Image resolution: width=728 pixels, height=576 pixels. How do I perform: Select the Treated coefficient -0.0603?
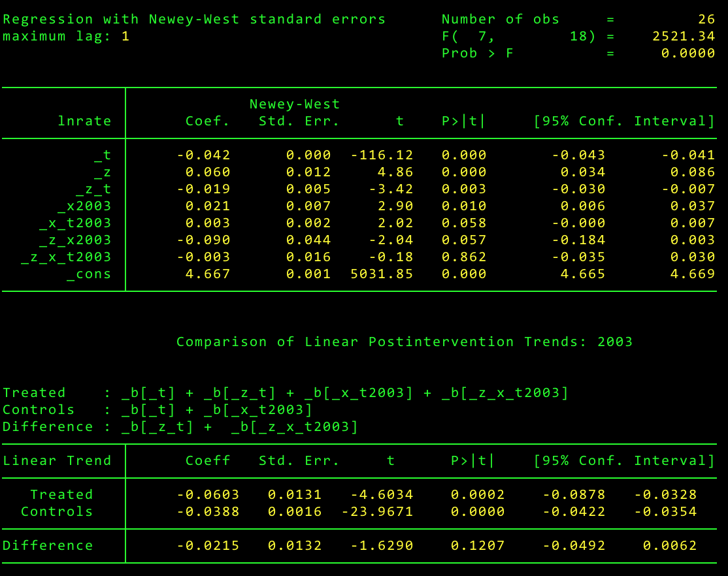coord(208,495)
